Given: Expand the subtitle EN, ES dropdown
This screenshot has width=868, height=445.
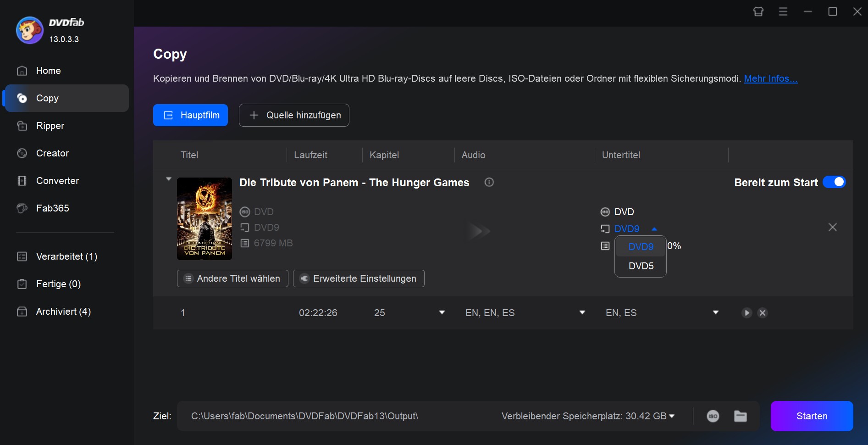Looking at the screenshot, I should coord(716,312).
